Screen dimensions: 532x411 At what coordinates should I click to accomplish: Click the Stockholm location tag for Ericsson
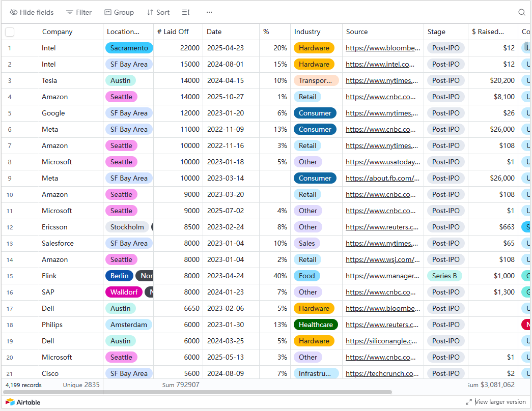pyautogui.click(x=127, y=227)
